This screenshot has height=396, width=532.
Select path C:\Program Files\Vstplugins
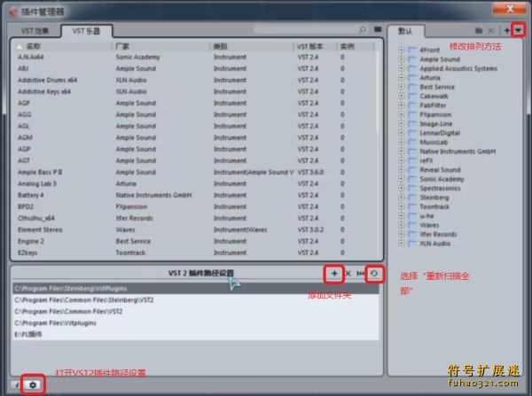click(196, 323)
